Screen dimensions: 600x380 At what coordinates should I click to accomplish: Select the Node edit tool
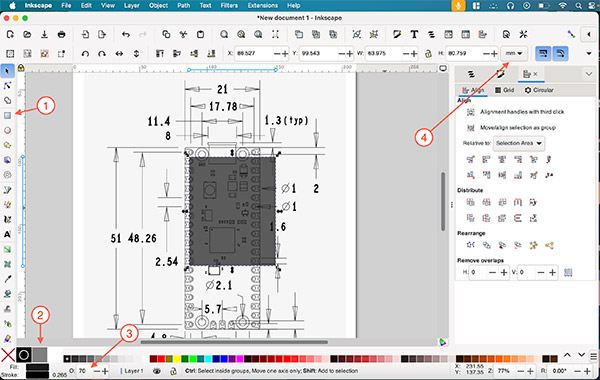(7, 85)
